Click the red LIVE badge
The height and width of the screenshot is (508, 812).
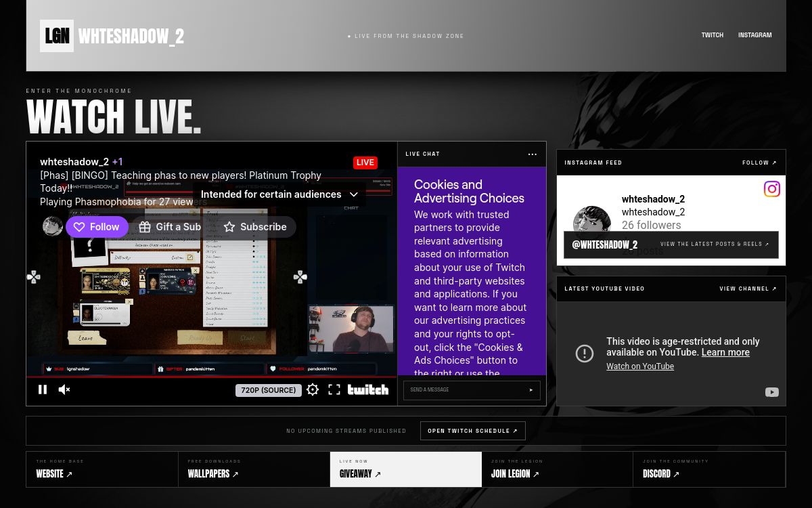[365, 163]
